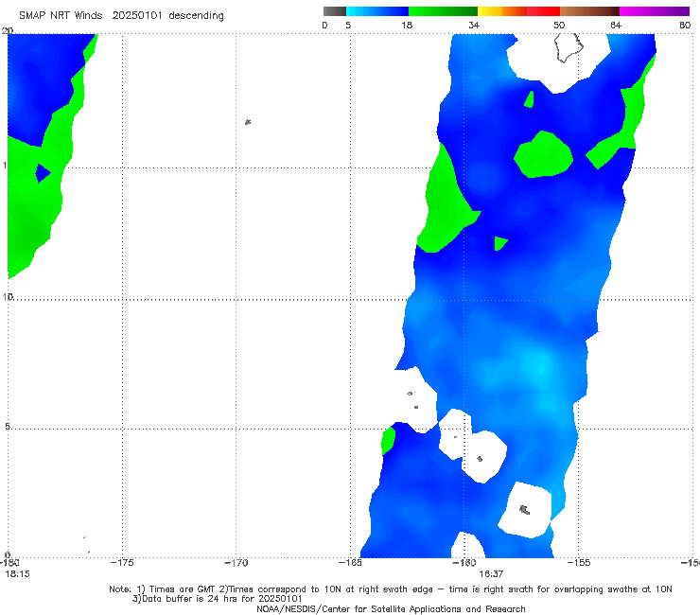Click the small island marker near -170 longitude
This screenshot has width=700, height=615.
point(248,122)
